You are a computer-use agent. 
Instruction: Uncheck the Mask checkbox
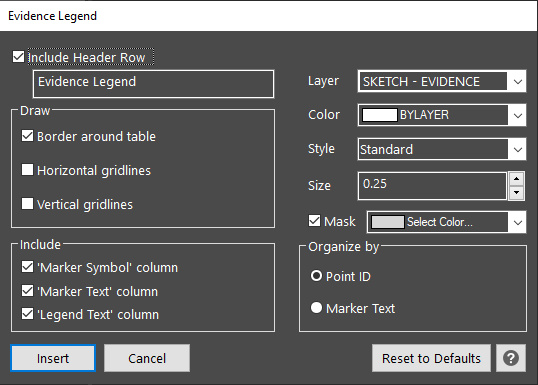pyautogui.click(x=314, y=221)
